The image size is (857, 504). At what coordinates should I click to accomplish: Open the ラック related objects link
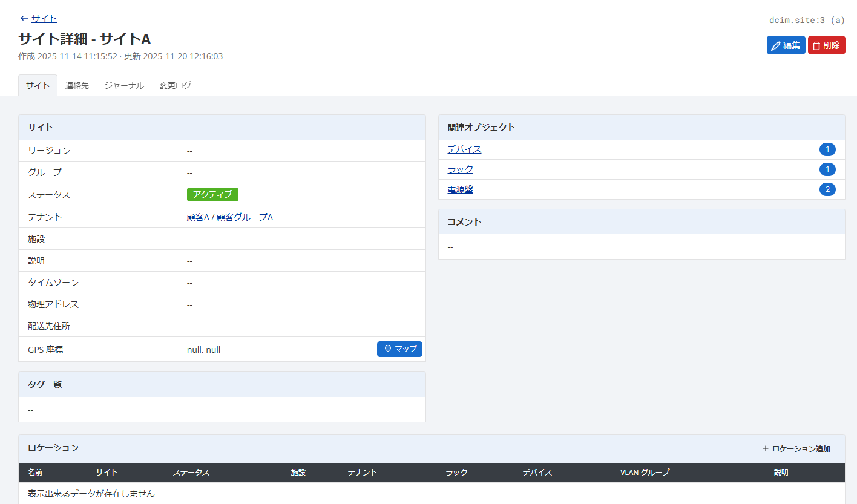point(460,169)
